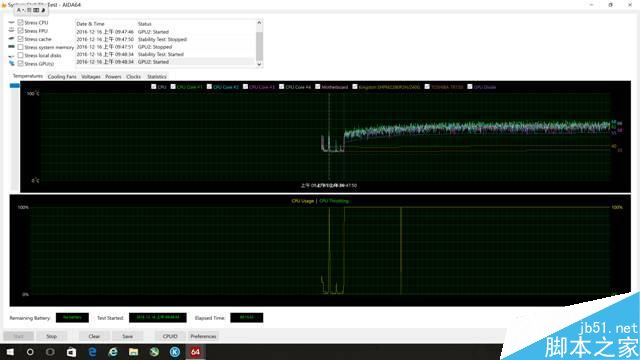Enable Stress system memory checkbox
This screenshot has height=360, width=640.
click(x=20, y=47)
